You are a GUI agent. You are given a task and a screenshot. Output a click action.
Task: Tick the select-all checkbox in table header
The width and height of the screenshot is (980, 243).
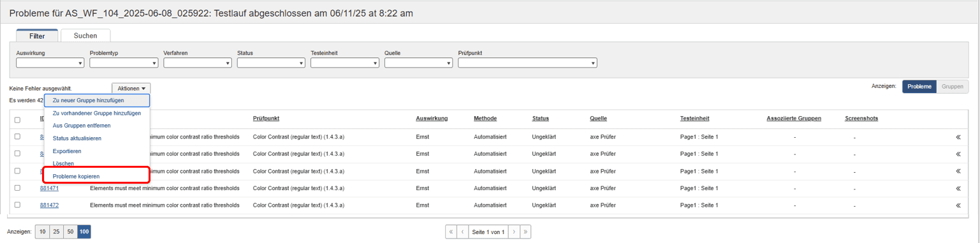pos(17,119)
